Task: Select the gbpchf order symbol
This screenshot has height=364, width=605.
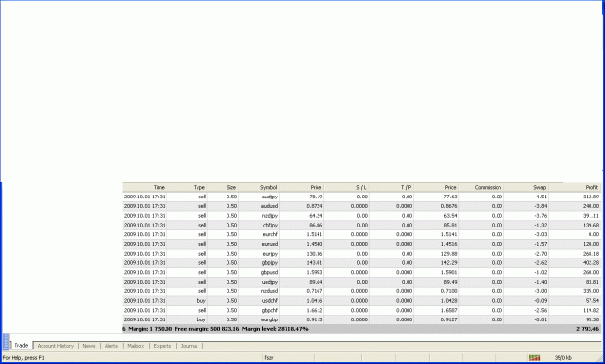Action: point(270,311)
